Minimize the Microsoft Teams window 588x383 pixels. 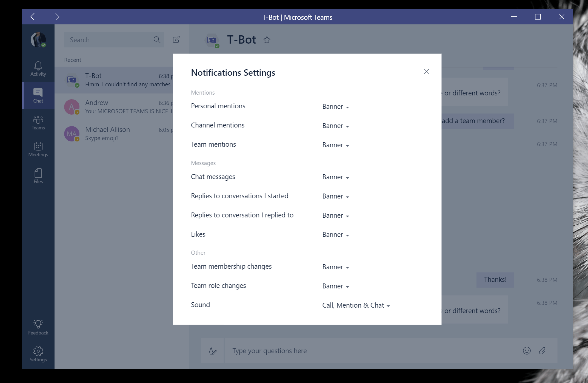point(514,17)
